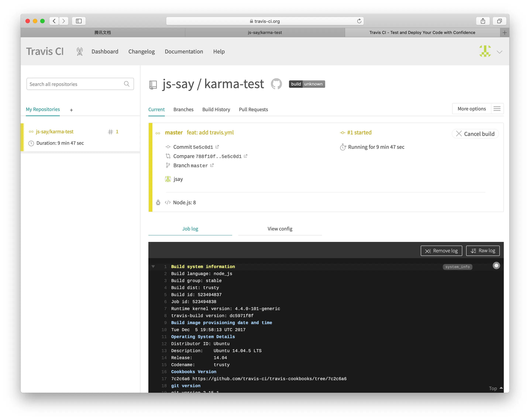Click Remove log button

pyautogui.click(x=441, y=251)
